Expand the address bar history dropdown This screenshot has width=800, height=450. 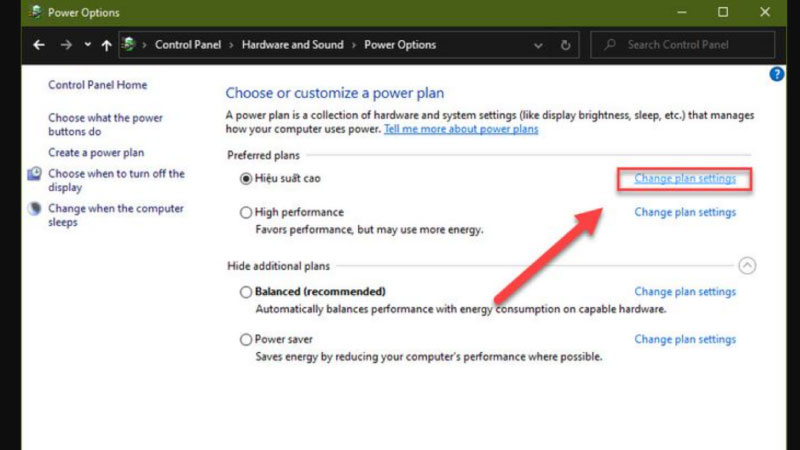click(x=539, y=45)
